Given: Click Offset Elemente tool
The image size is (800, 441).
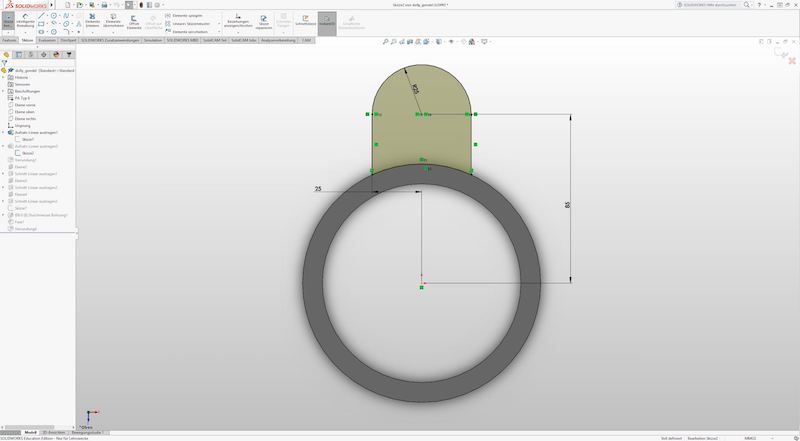Looking at the screenshot, I should coord(134,20).
